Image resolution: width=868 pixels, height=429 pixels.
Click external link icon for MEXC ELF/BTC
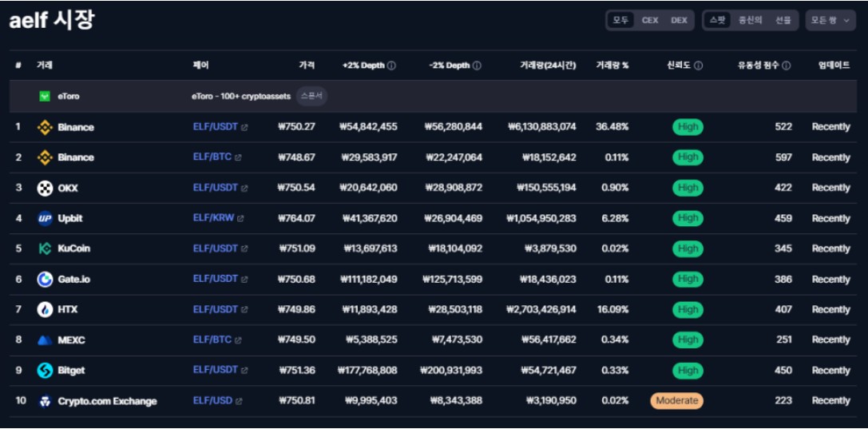[238, 340]
